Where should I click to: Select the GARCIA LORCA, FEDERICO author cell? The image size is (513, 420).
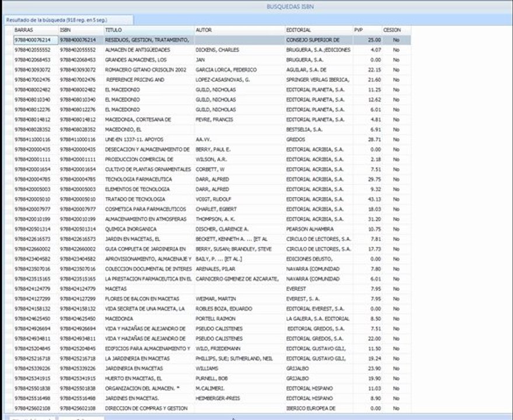[239, 69]
